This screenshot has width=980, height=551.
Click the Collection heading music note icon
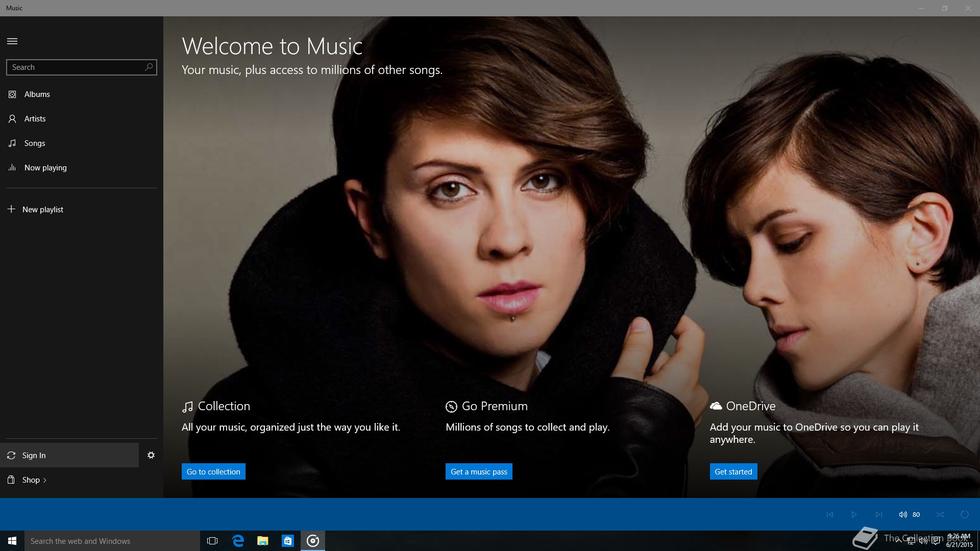[187, 407]
